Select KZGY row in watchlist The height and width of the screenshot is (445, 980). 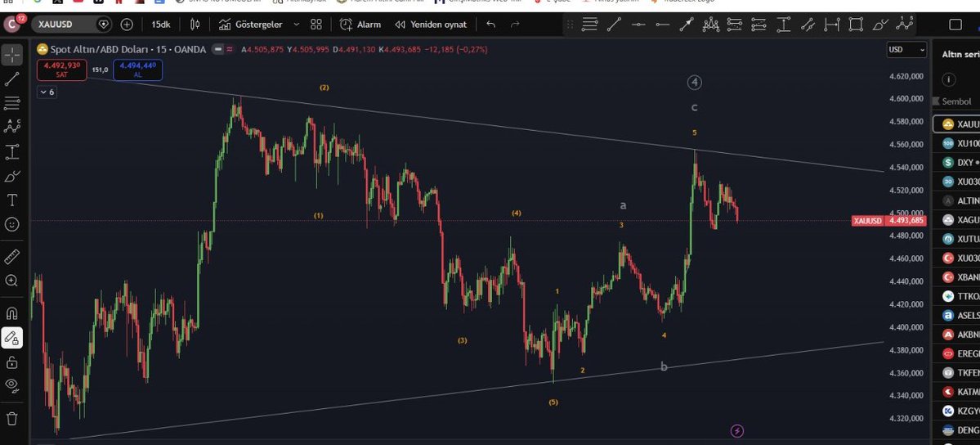pos(956,411)
